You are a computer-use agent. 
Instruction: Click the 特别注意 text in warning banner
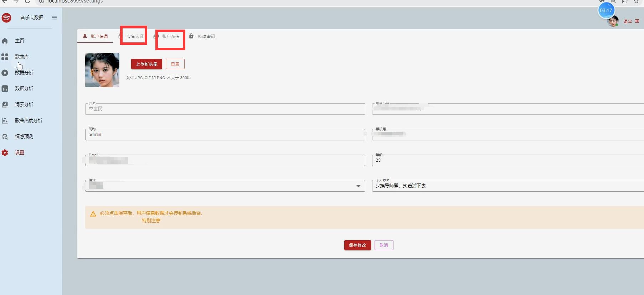tap(151, 221)
